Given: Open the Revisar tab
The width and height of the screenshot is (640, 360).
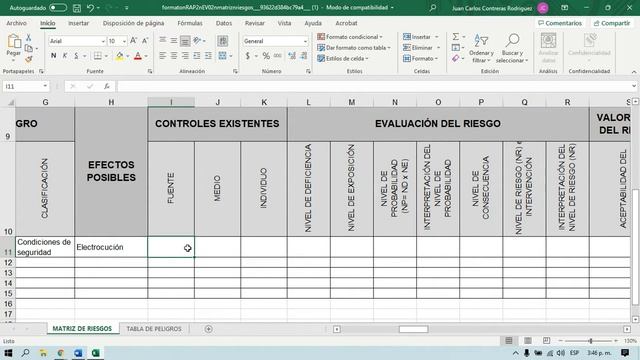Looking at the screenshot, I should [x=255, y=23].
